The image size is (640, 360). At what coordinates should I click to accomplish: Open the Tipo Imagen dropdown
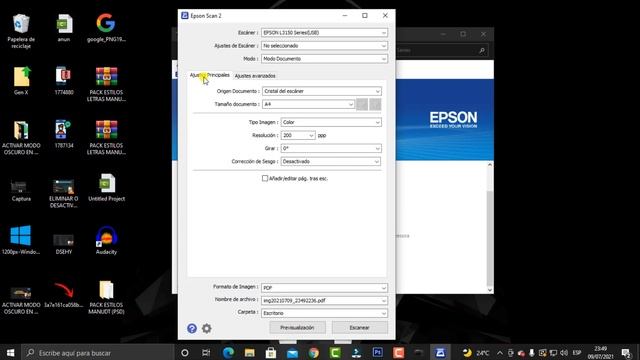pyautogui.click(x=331, y=122)
